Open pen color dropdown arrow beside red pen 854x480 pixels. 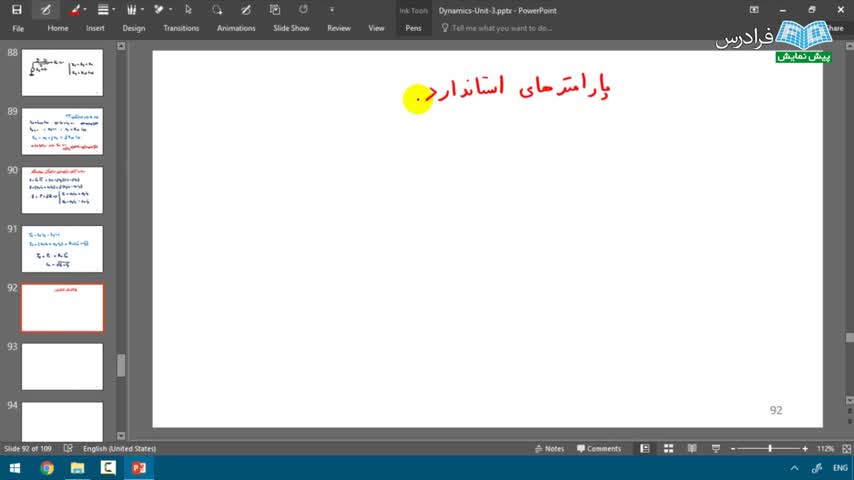coord(85,10)
